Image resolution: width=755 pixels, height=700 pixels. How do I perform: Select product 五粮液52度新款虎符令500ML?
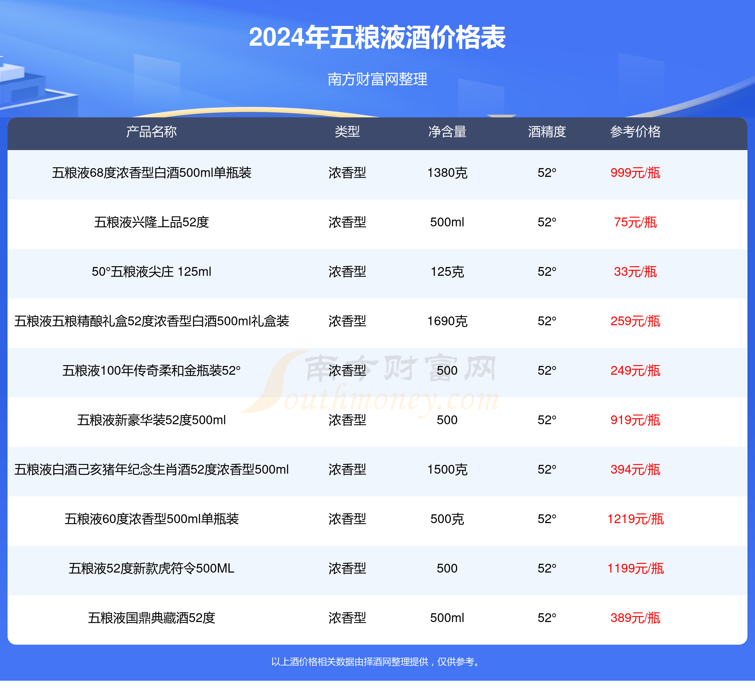pos(151,568)
